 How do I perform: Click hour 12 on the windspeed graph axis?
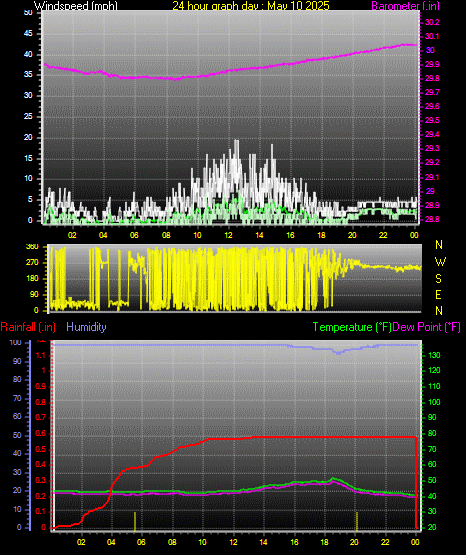[228, 235]
